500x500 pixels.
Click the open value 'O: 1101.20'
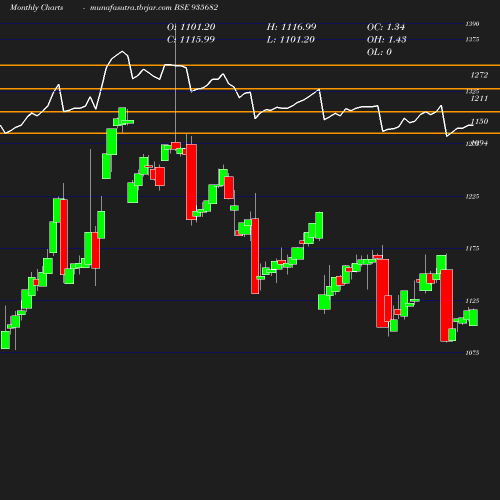[191, 27]
